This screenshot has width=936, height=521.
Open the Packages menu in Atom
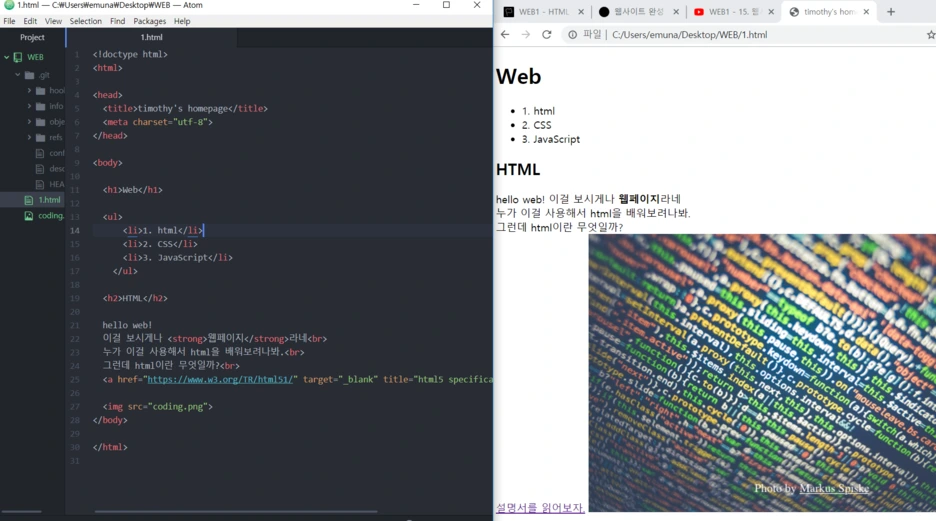pos(149,21)
